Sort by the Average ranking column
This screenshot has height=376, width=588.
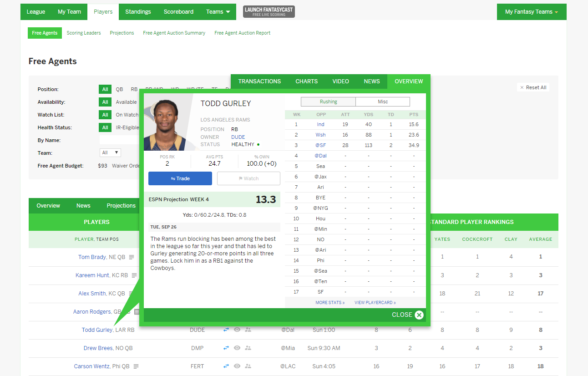[x=541, y=239]
